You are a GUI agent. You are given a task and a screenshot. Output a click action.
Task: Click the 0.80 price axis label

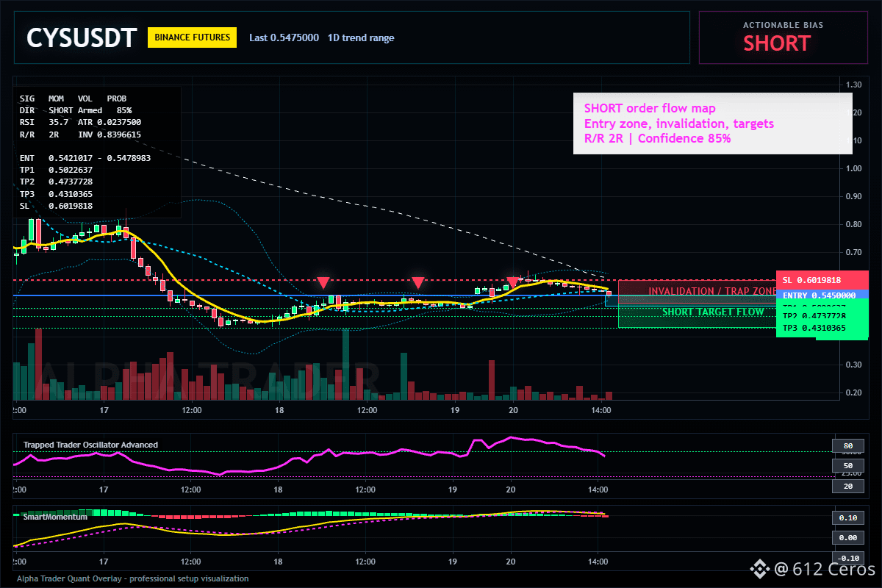(853, 224)
